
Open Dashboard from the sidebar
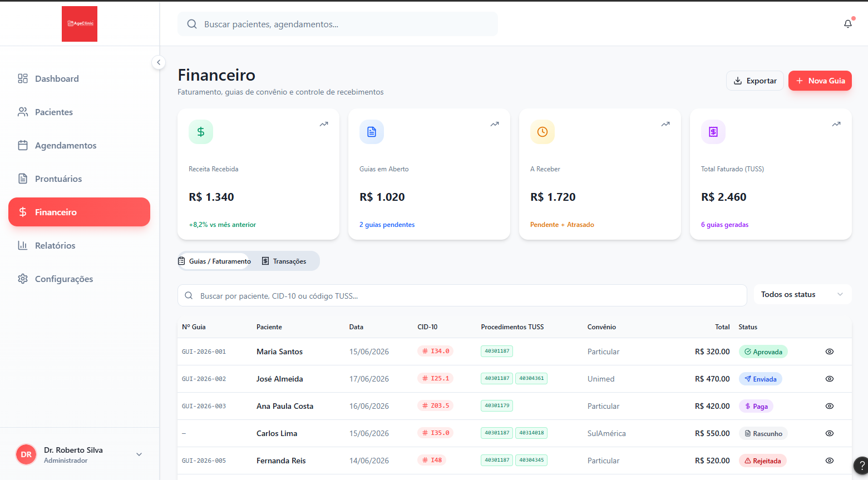[x=79, y=78]
